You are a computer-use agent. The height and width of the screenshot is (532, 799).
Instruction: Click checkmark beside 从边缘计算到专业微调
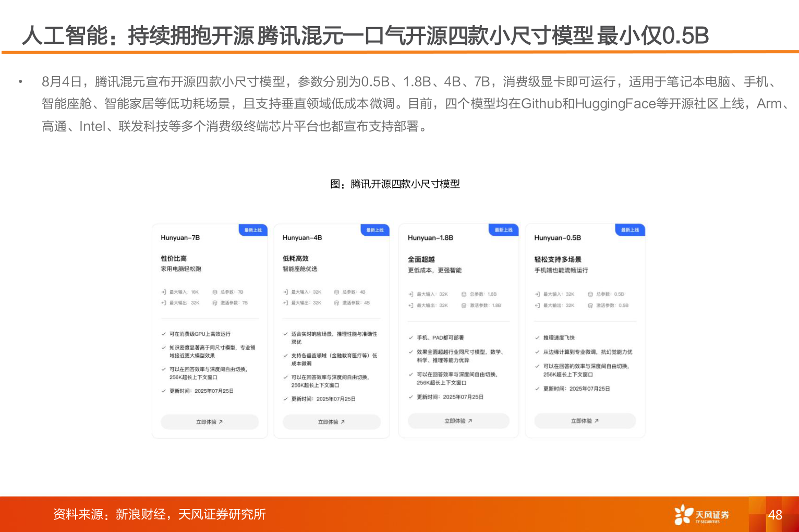coord(537,352)
